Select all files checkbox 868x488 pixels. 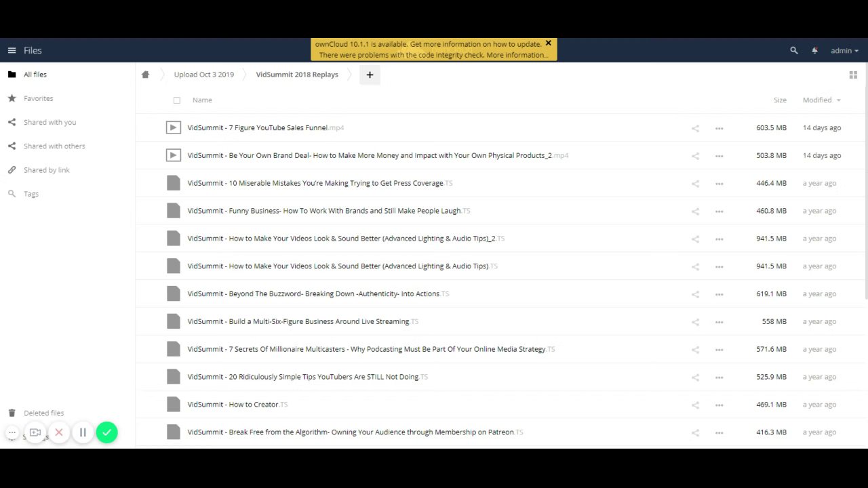(x=177, y=100)
